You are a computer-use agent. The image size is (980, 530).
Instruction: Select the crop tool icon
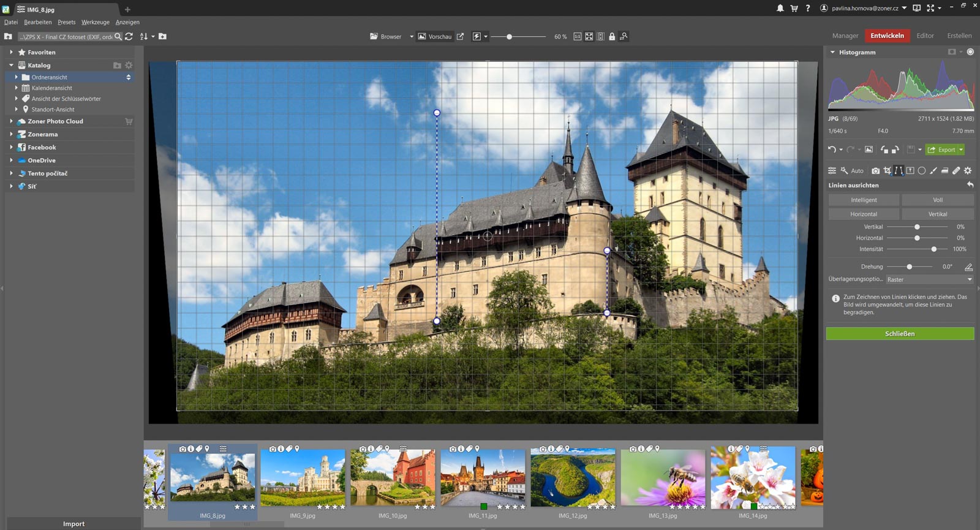(887, 171)
